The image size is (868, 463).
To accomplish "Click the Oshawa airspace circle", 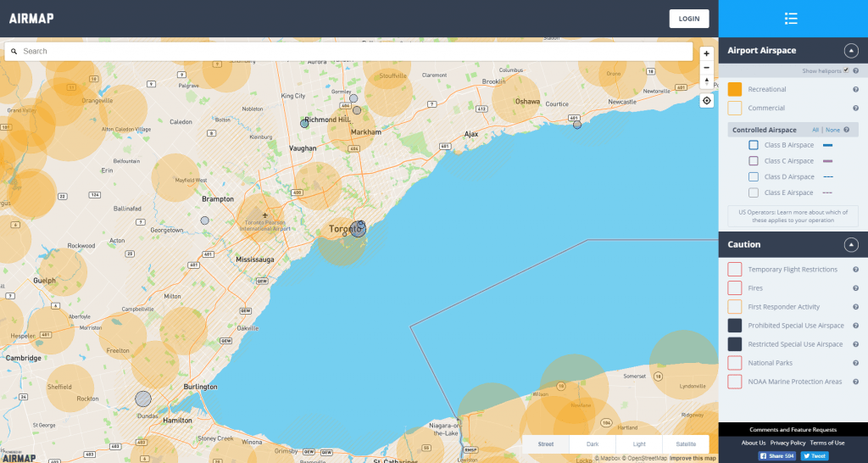I will (516, 98).
